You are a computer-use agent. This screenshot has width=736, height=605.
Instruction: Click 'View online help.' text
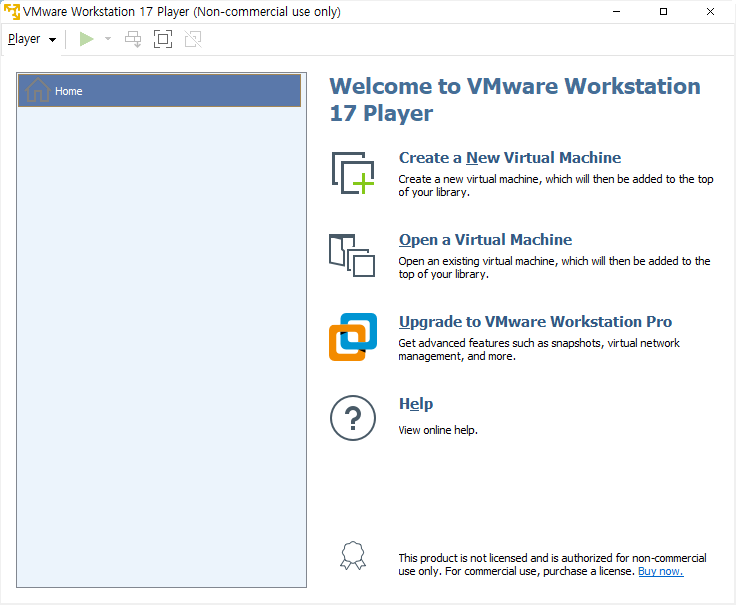coord(438,430)
